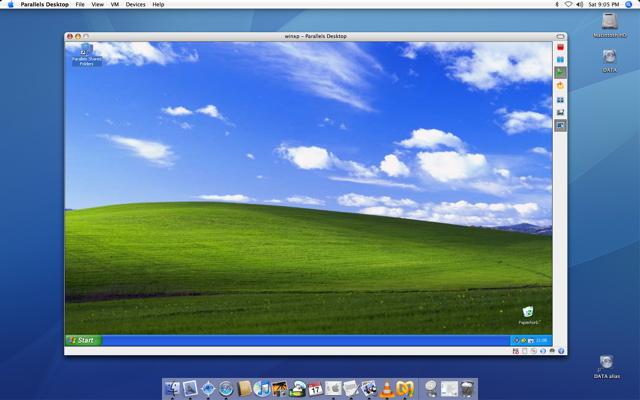Click the network tray icon beside the XP clock
The image size is (640, 400).
pos(531,340)
